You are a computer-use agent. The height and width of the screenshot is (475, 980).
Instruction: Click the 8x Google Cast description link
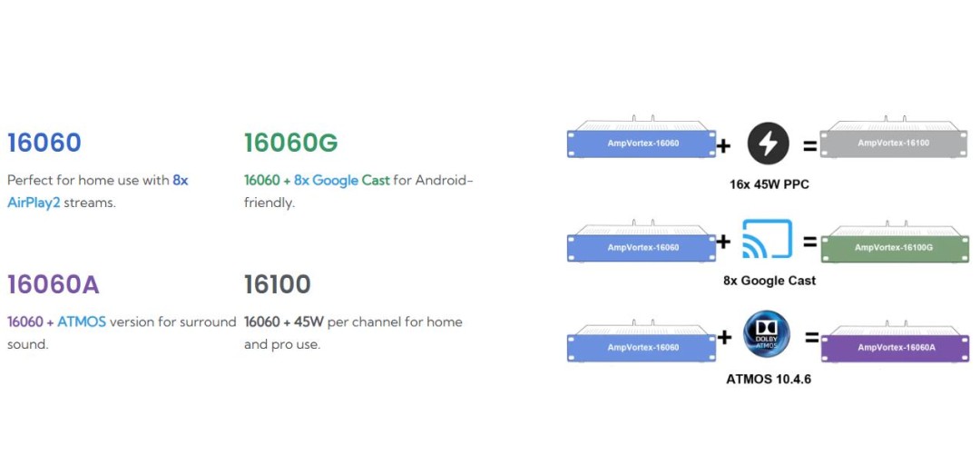click(x=342, y=180)
